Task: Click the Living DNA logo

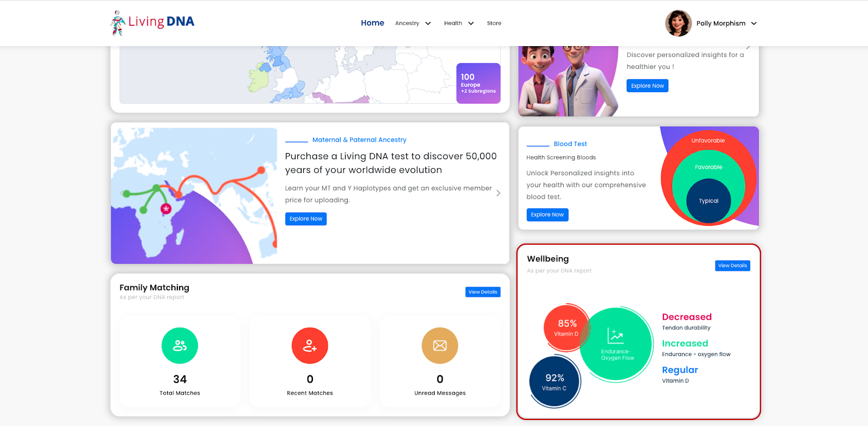Action: 152,23
